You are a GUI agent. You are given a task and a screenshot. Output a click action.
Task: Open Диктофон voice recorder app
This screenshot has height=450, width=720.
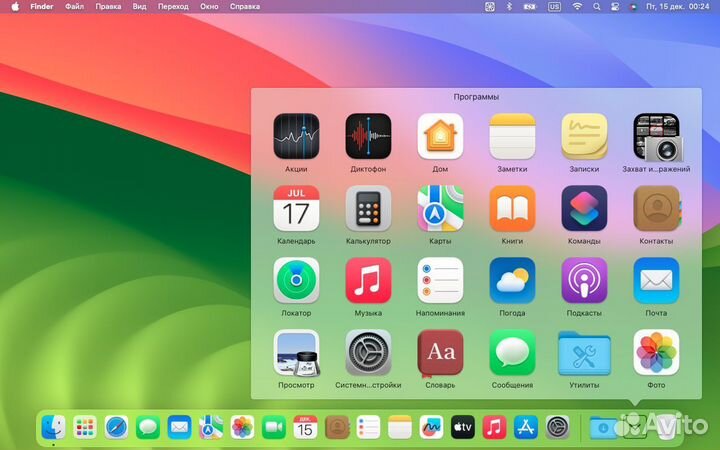pyautogui.click(x=368, y=136)
